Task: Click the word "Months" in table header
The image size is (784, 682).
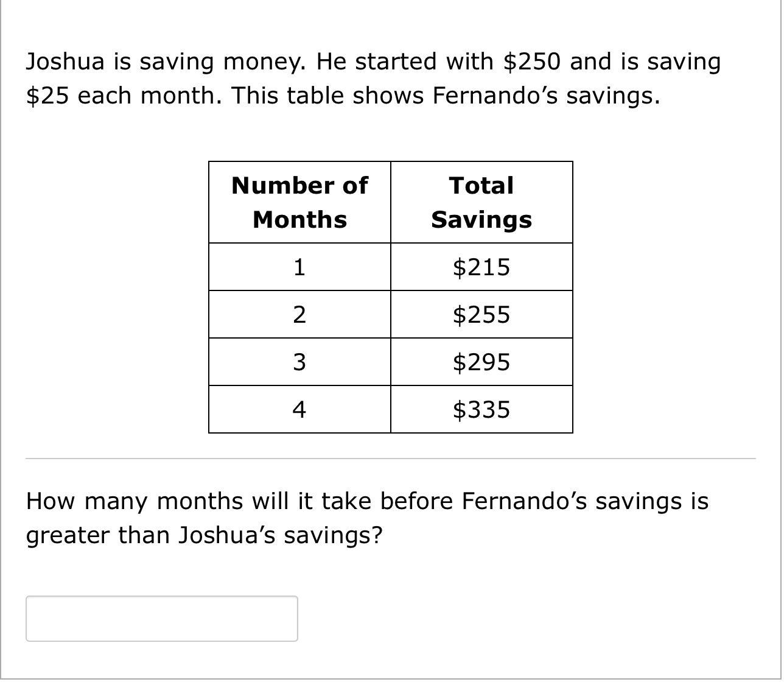Action: tap(299, 219)
